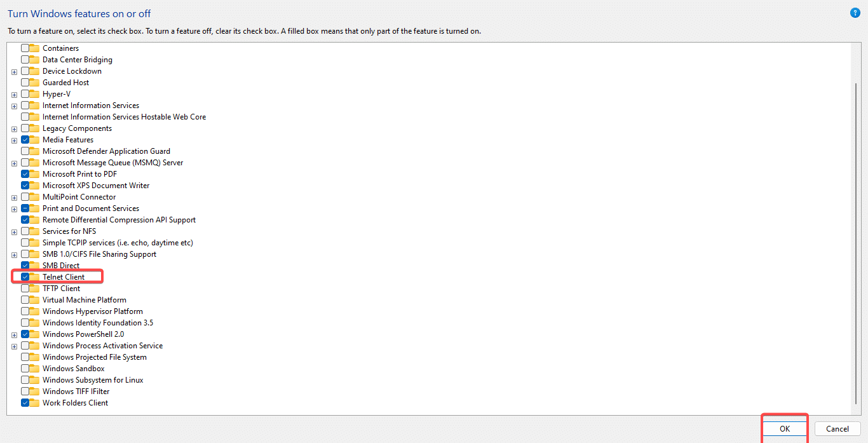Expand Windows PowerShell 2.0
Screen dimensions: 868x443
pyautogui.click(x=14, y=334)
